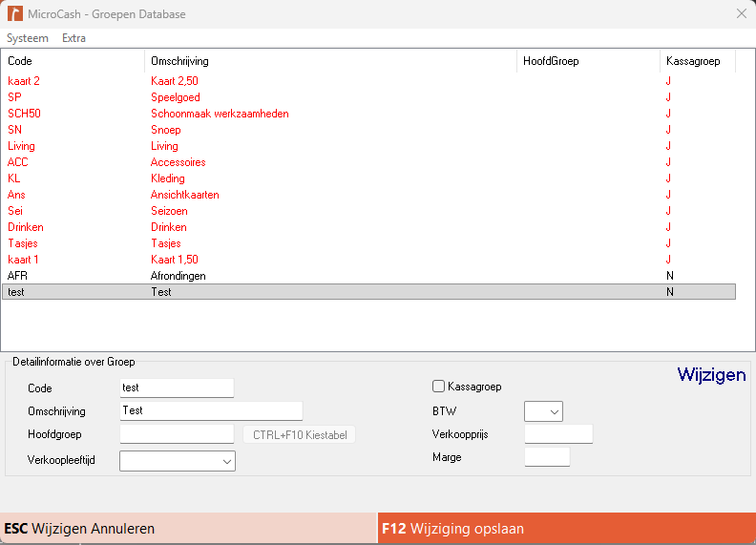
Task: Open the Extra menu
Action: [x=73, y=38]
